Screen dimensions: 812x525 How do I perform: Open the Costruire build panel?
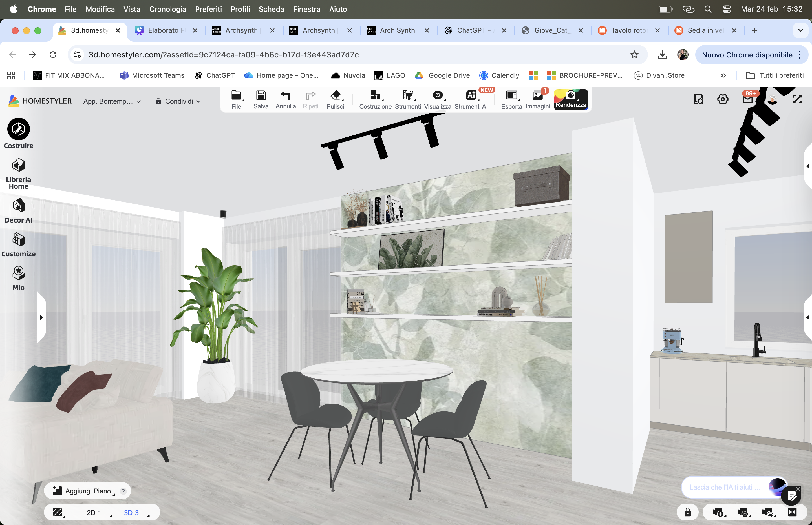pos(18,130)
